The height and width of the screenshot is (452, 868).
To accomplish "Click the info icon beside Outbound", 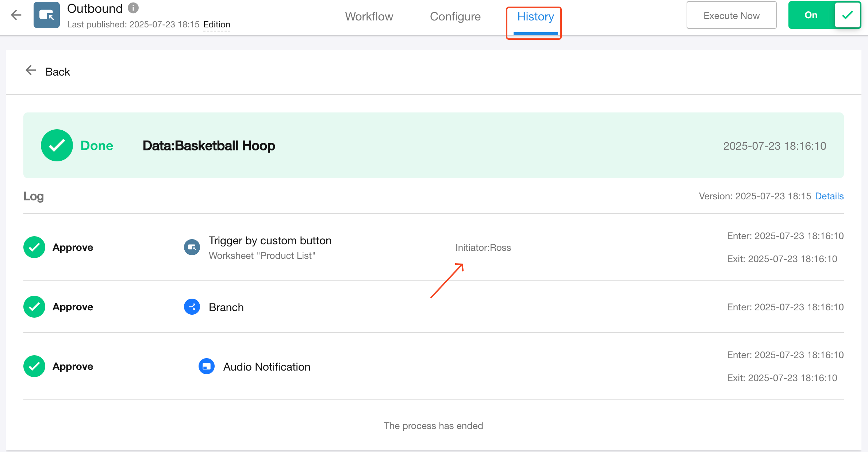I will 133,8.
